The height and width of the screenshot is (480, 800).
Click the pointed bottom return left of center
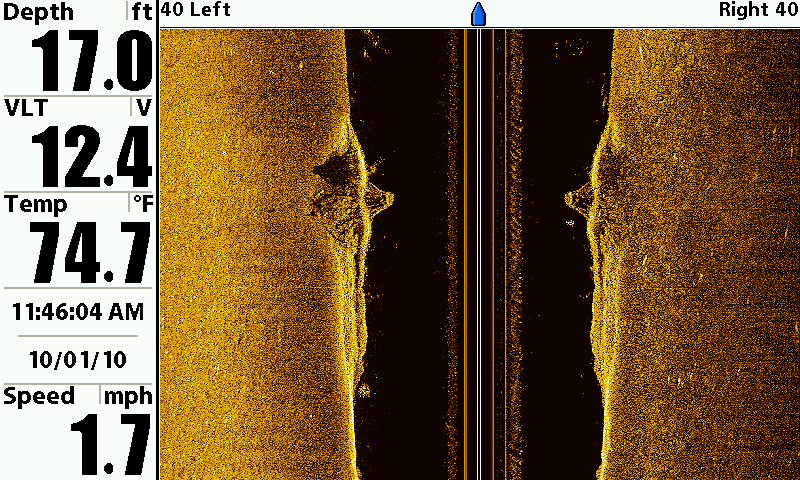point(379,199)
